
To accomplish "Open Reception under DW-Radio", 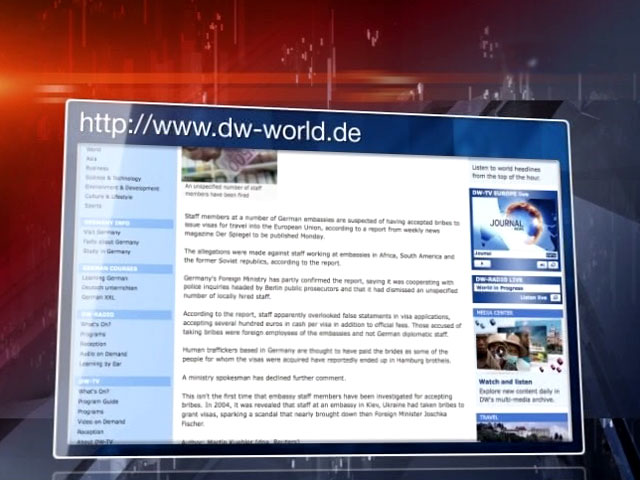I will tap(93, 344).
